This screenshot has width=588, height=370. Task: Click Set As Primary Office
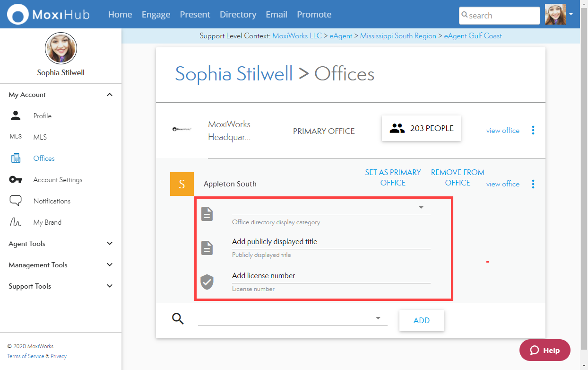[x=393, y=177]
